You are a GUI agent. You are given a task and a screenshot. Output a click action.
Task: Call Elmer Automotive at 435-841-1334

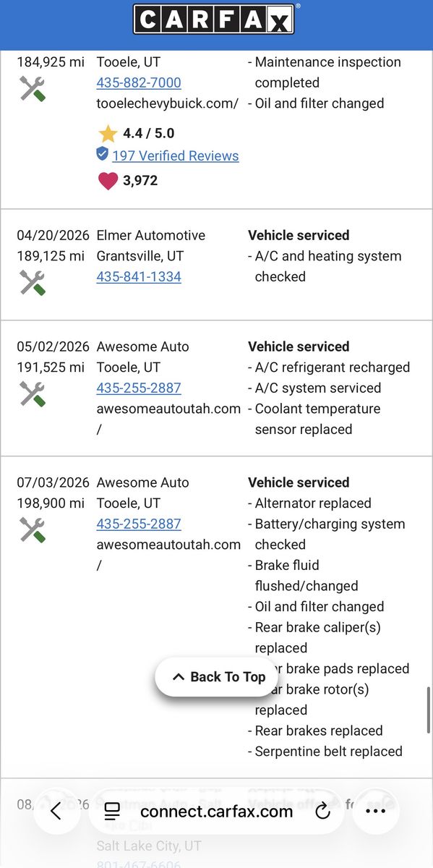pos(139,276)
